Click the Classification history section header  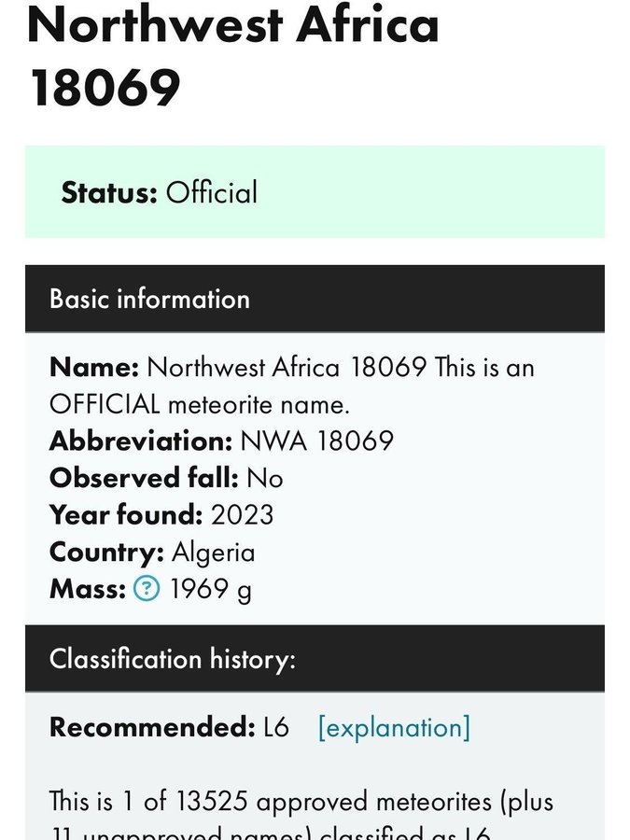173,659
